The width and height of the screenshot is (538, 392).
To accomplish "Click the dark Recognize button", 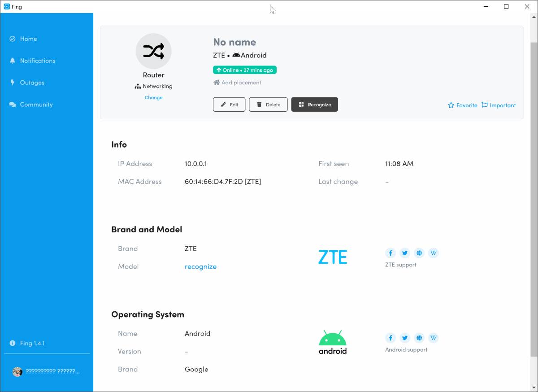I will tap(315, 105).
